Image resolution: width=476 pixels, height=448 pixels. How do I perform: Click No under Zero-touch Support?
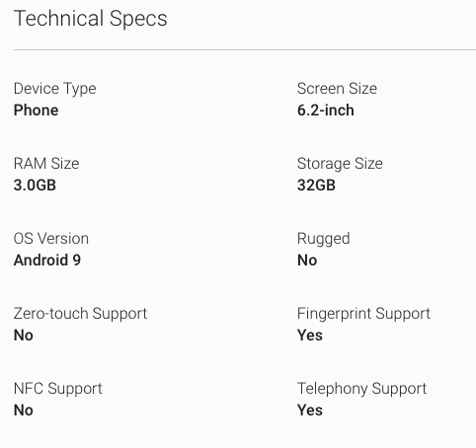coord(24,336)
